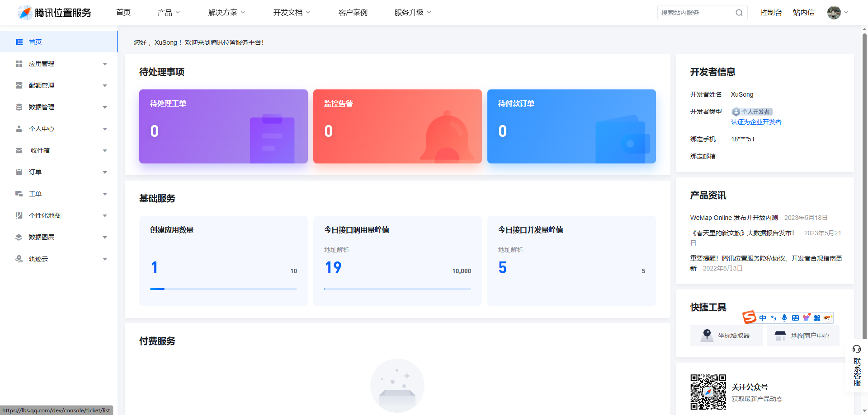Click the 认证为企业开发者 link
This screenshot has height=415, width=868.
click(x=756, y=122)
